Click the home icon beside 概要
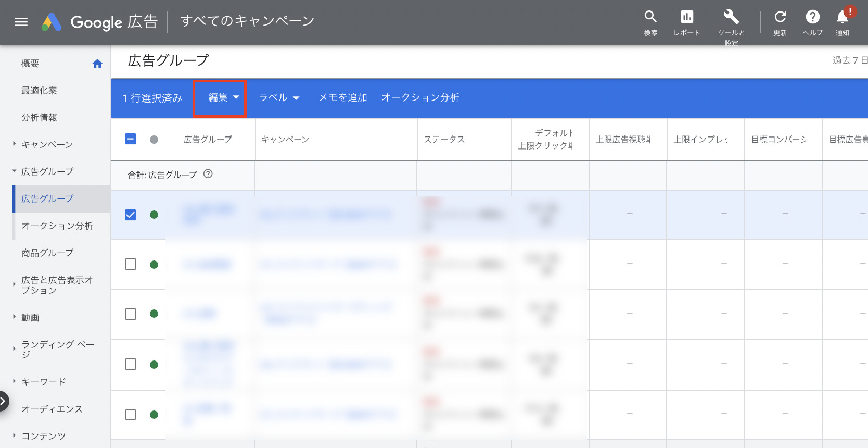The width and height of the screenshot is (868, 448). pyautogui.click(x=97, y=64)
